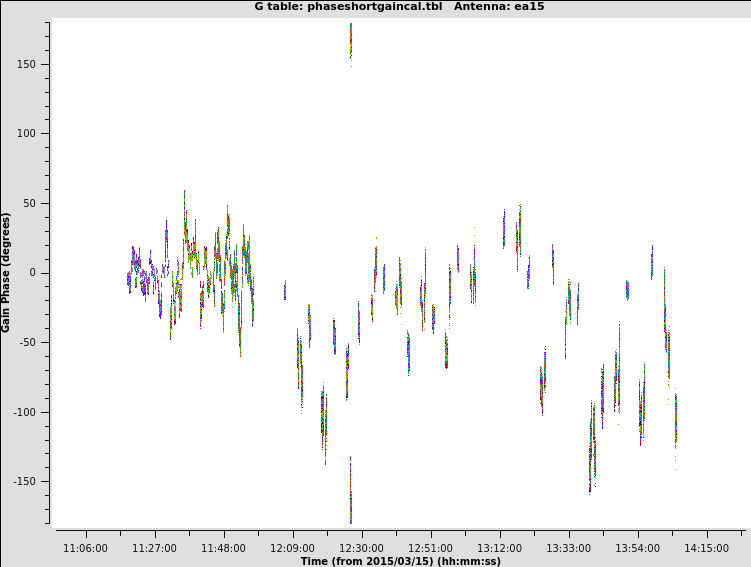Click the -100 y-axis tick label
This screenshot has width=751, height=567.
pos(23,412)
